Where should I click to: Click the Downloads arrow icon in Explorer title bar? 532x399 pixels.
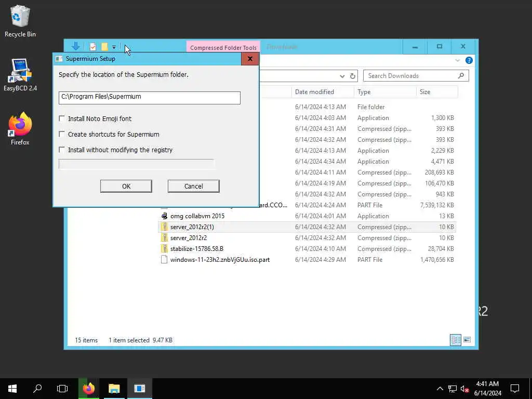coord(76,46)
